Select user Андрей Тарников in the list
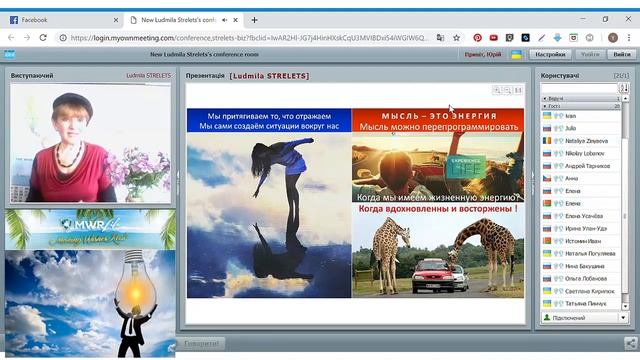Image resolution: width=640 pixels, height=360 pixels. pos(581,166)
